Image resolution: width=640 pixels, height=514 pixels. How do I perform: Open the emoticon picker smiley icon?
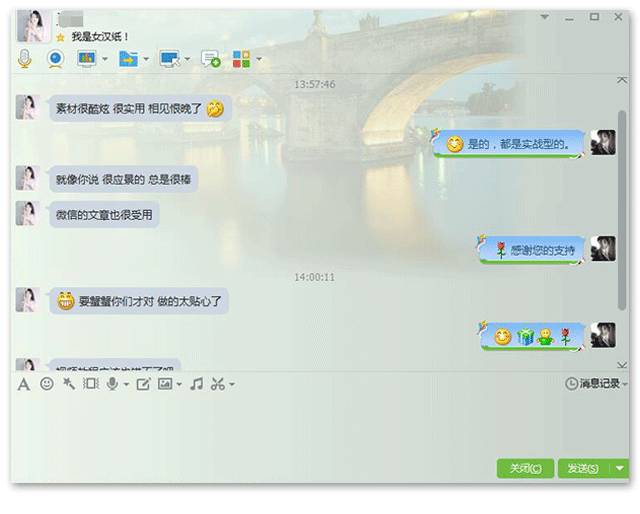click(47, 384)
